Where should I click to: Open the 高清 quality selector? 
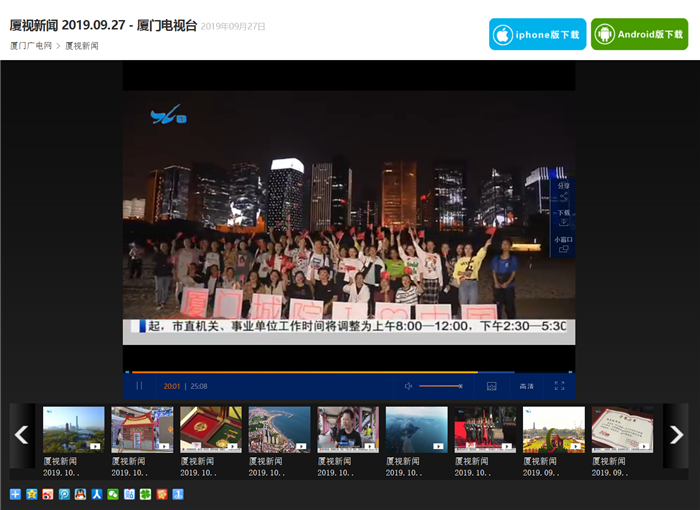[x=526, y=386]
